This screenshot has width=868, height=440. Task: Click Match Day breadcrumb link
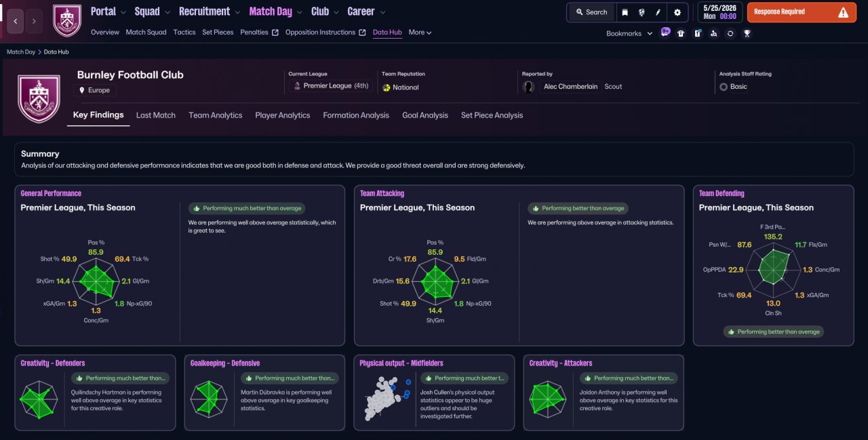(x=21, y=52)
